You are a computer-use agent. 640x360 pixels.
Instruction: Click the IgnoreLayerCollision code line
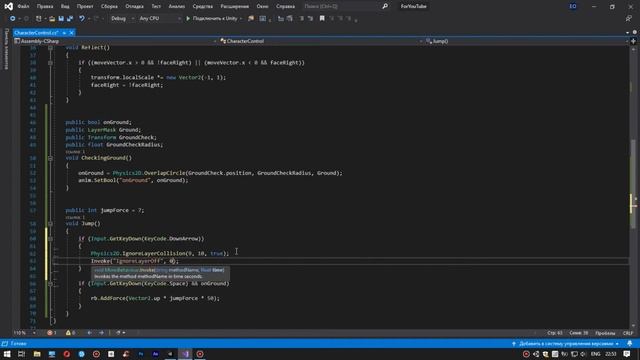pos(160,253)
